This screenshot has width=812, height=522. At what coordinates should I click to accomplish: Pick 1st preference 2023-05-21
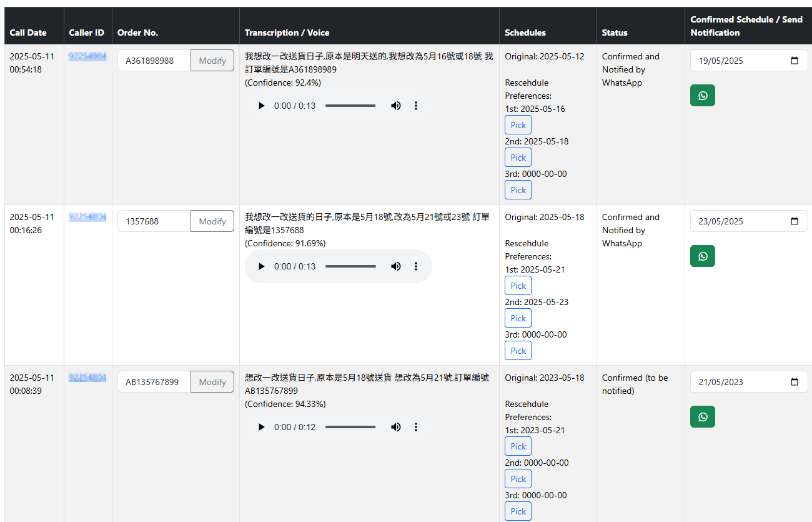(518, 446)
